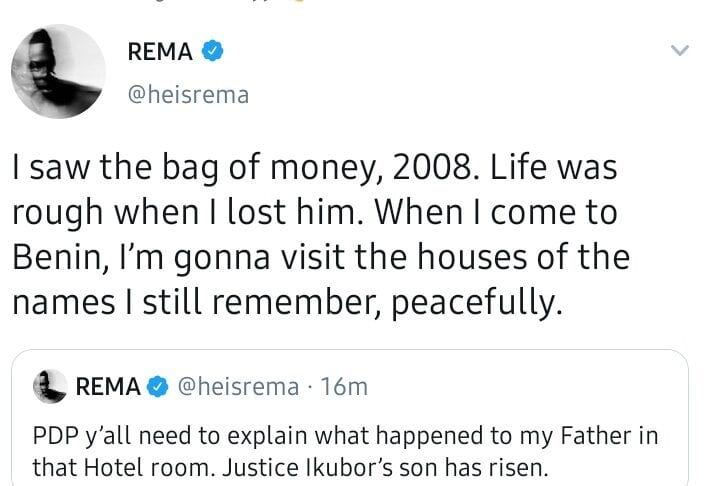Click the bold REMA display name in header

[160, 51]
